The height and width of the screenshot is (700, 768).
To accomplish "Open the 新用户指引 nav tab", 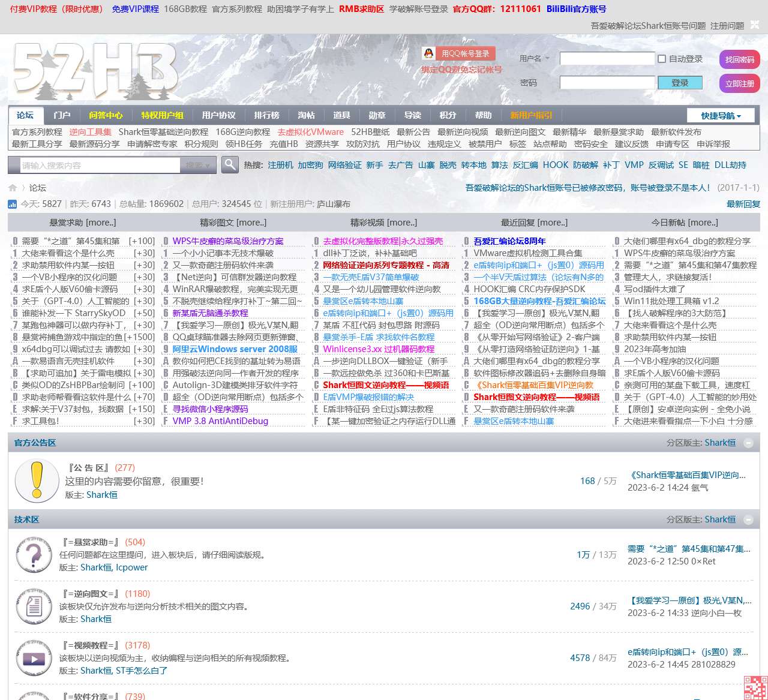I will [x=531, y=115].
